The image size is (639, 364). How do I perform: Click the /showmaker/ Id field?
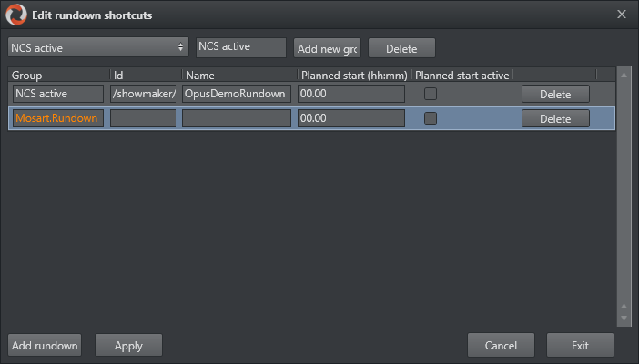142,94
